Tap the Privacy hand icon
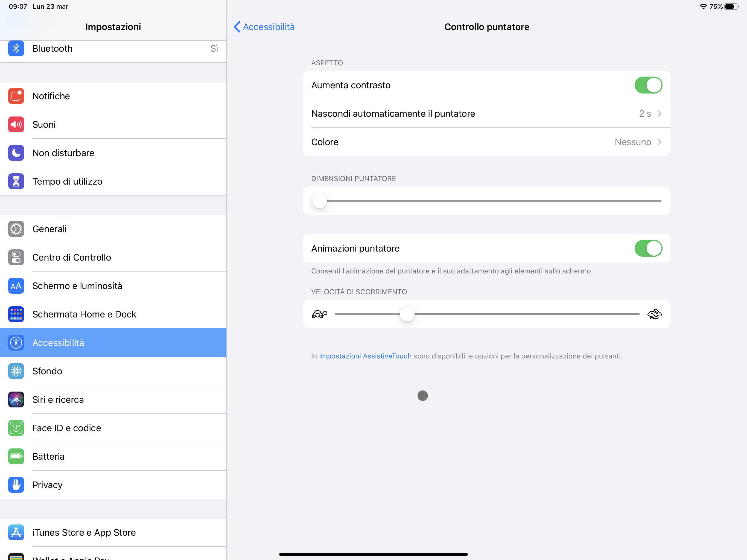Screen dimensions: 747x560 point(16,485)
